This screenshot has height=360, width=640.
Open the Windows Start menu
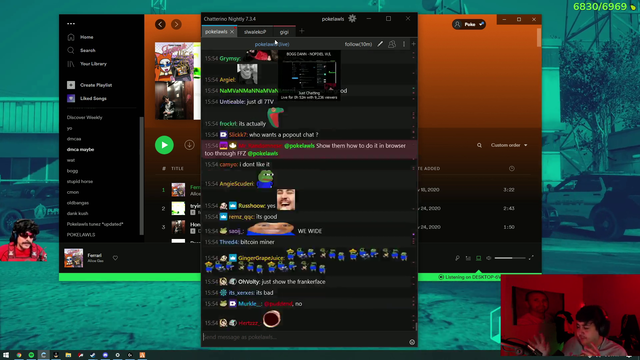pyautogui.click(x=6, y=355)
